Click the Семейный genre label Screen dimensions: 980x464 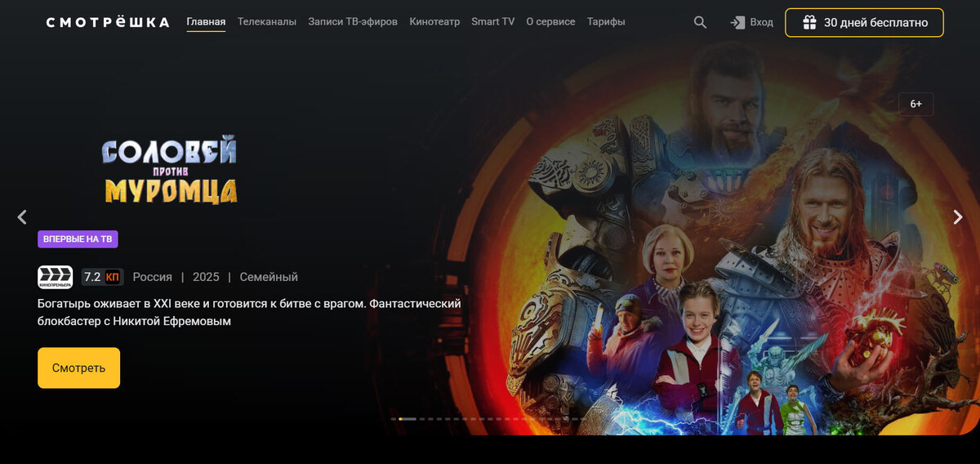269,277
